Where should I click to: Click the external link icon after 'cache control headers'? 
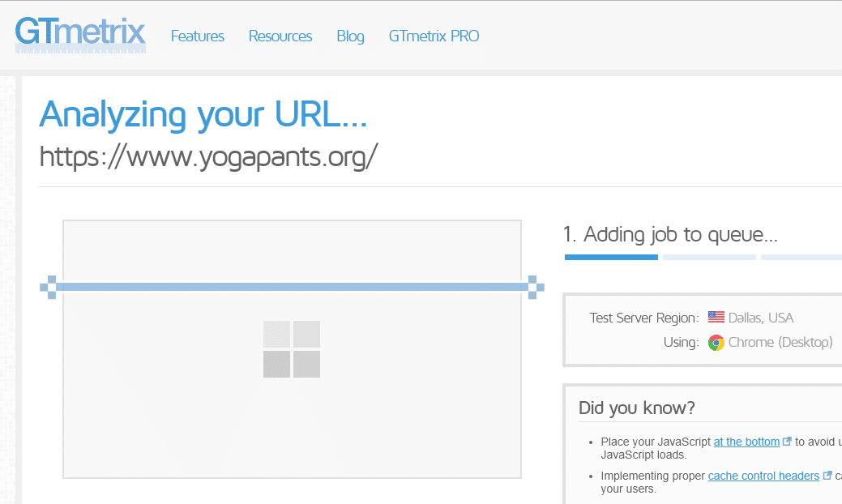(x=827, y=475)
